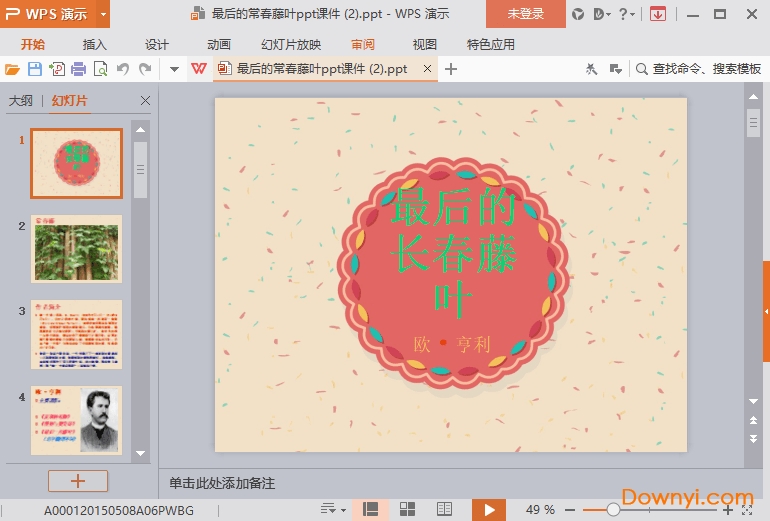This screenshot has height=521, width=770.
Task: Open the 动画 ribbon tab
Action: pyautogui.click(x=219, y=45)
